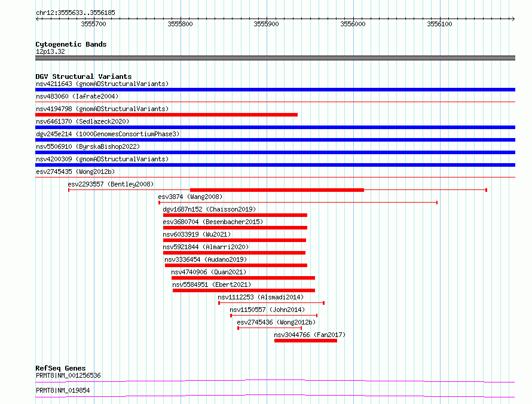Open esv3874 (Wang2008) label
The height and width of the screenshot is (404, 532).
tap(190, 197)
